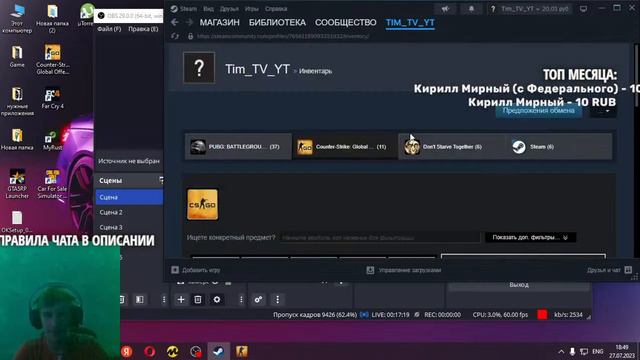Open Yandex browser from the taskbar
Screen dimensions: 640x360
pyautogui.click(x=127, y=351)
